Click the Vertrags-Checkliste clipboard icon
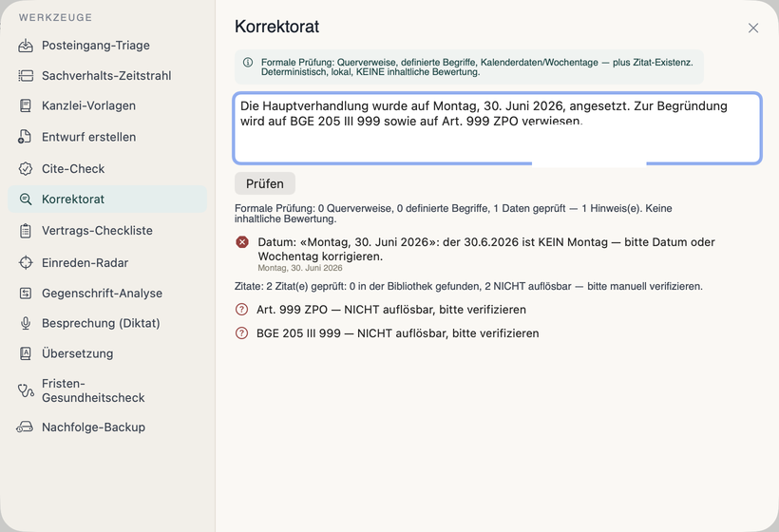The width and height of the screenshot is (779, 532). [26, 231]
